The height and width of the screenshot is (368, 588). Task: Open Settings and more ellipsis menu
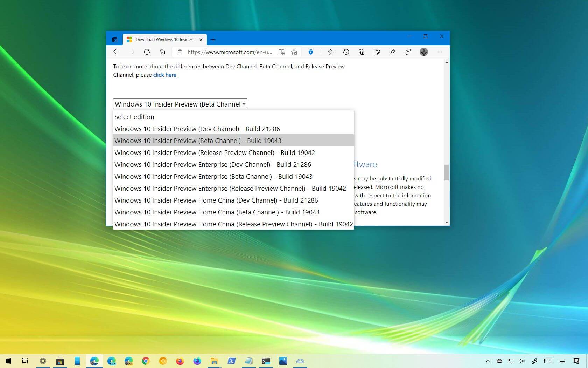(440, 52)
